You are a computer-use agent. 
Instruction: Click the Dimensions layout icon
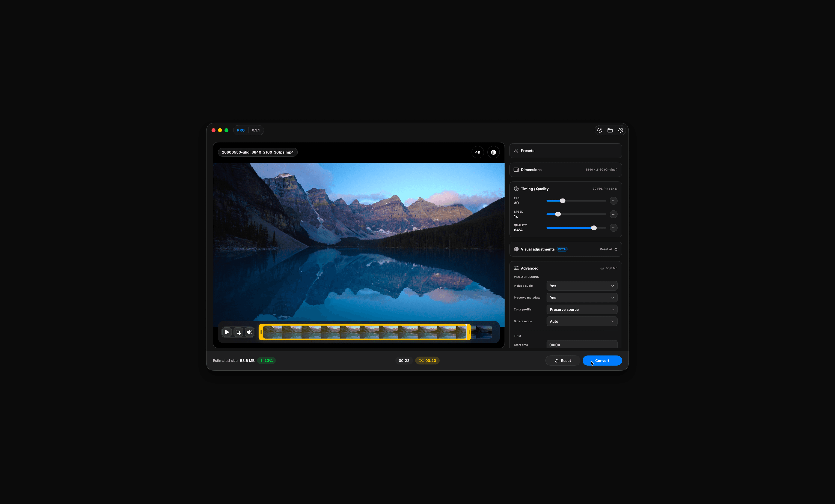pyautogui.click(x=516, y=170)
